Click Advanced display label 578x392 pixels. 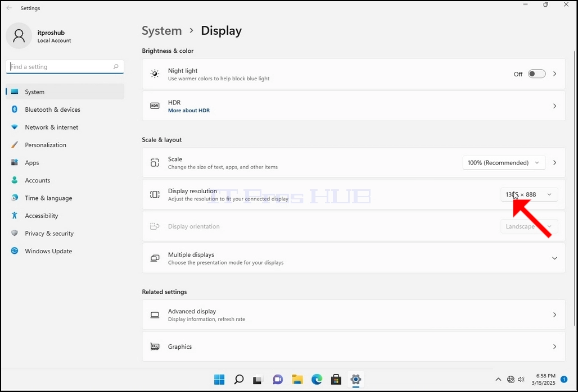(192, 311)
